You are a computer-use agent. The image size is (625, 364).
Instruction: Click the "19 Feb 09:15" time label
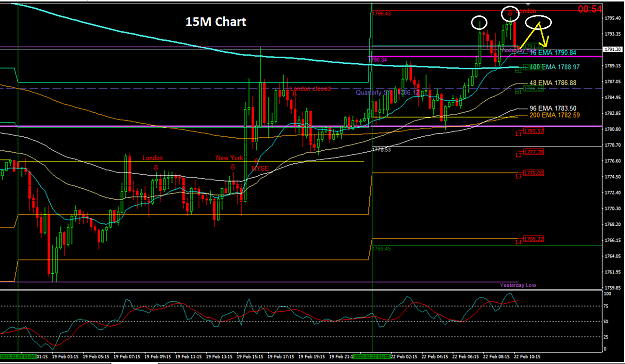pyautogui.click(x=157, y=356)
